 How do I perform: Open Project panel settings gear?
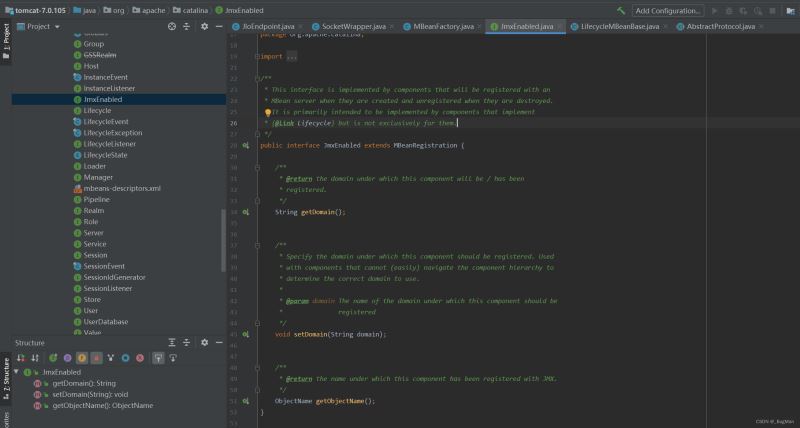point(204,27)
